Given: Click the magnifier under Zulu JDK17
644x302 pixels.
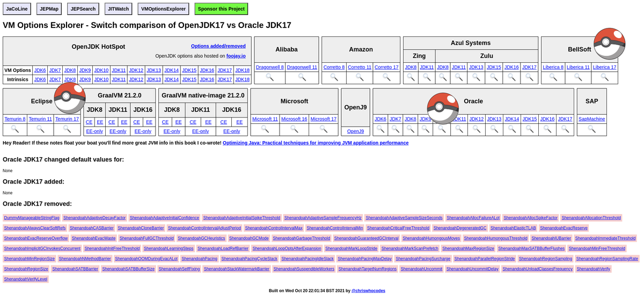Looking at the screenshot, I should coord(529,78).
